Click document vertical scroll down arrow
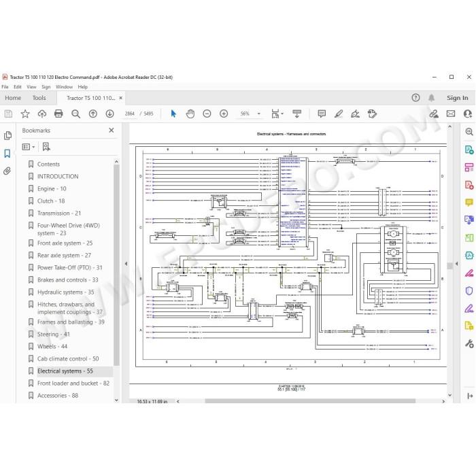The image size is (476, 476). [450, 395]
